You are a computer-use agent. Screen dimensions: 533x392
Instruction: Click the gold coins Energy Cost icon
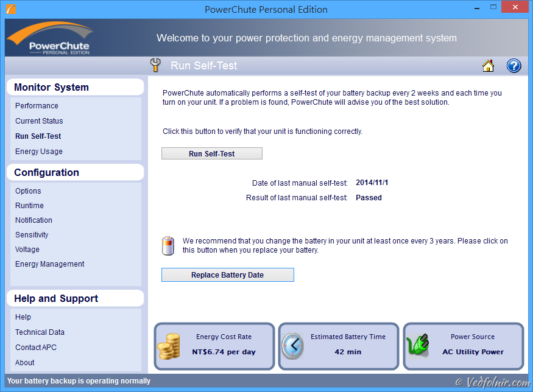(x=169, y=346)
